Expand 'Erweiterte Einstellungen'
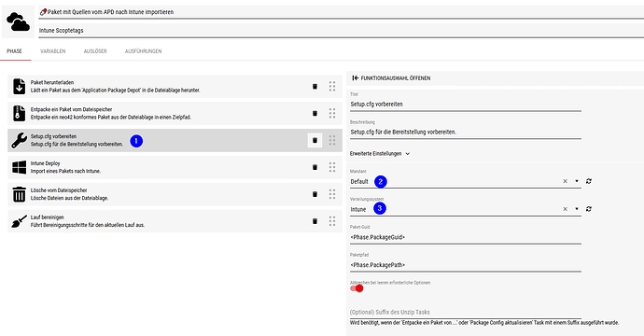This screenshot has height=336, width=644. pyautogui.click(x=380, y=154)
